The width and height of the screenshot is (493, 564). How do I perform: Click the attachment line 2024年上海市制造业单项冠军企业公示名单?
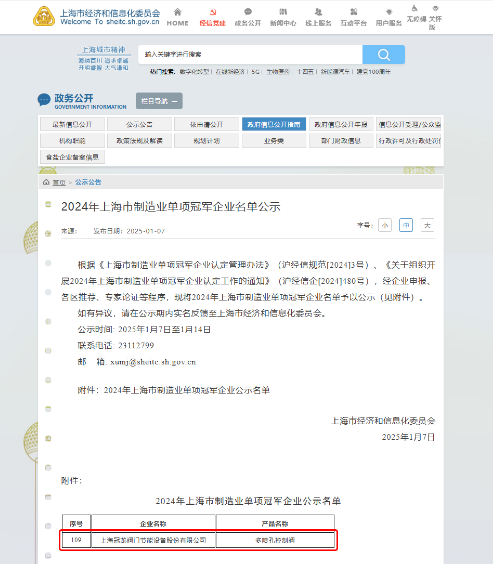(187, 390)
